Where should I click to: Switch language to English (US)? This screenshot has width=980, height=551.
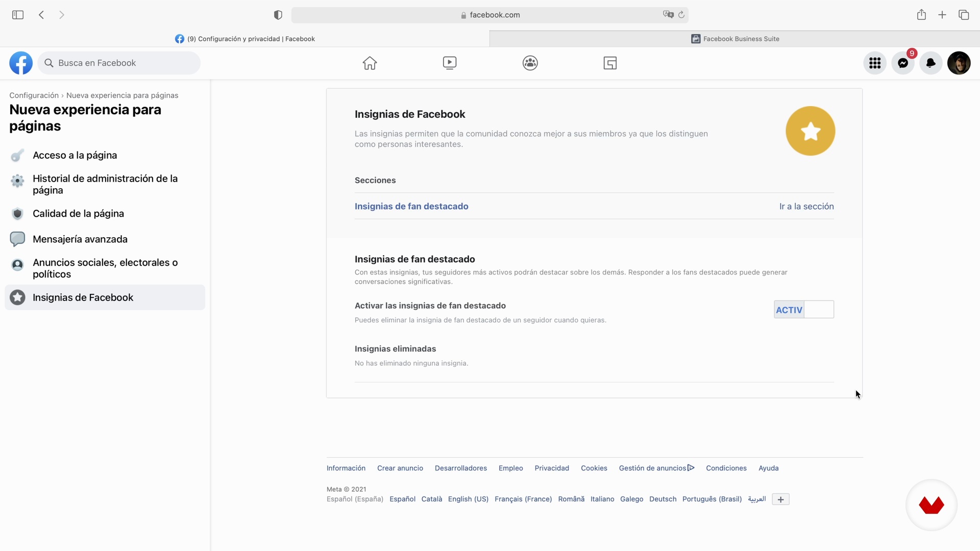[468, 499]
